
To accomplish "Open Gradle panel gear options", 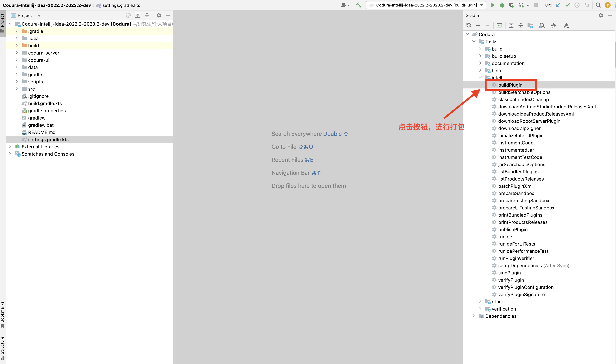I will click(601, 15).
